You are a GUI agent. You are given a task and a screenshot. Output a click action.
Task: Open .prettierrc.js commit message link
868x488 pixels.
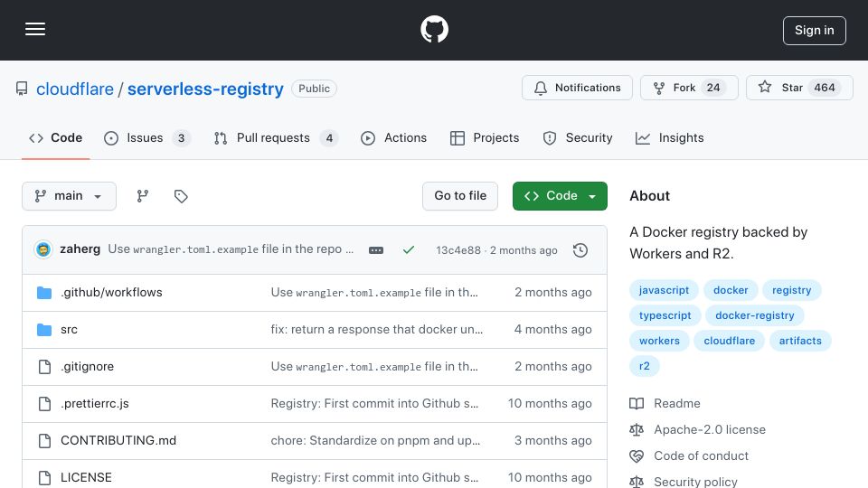pyautogui.click(x=374, y=403)
